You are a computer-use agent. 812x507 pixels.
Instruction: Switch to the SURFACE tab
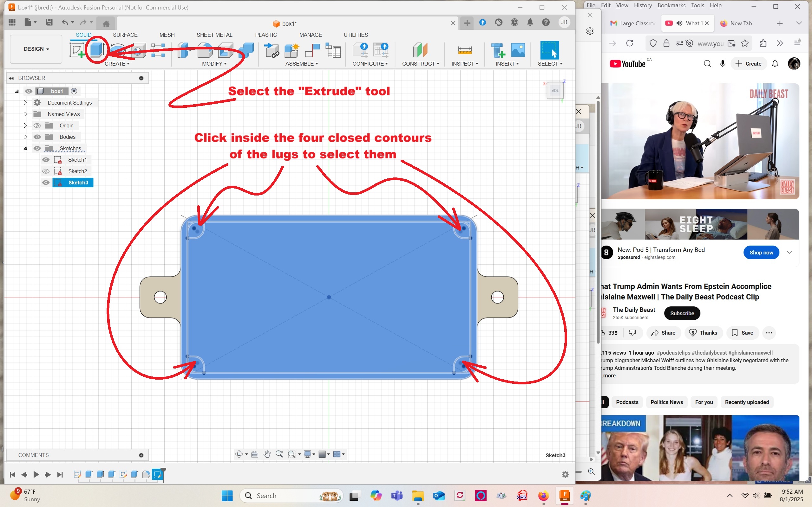pos(125,35)
